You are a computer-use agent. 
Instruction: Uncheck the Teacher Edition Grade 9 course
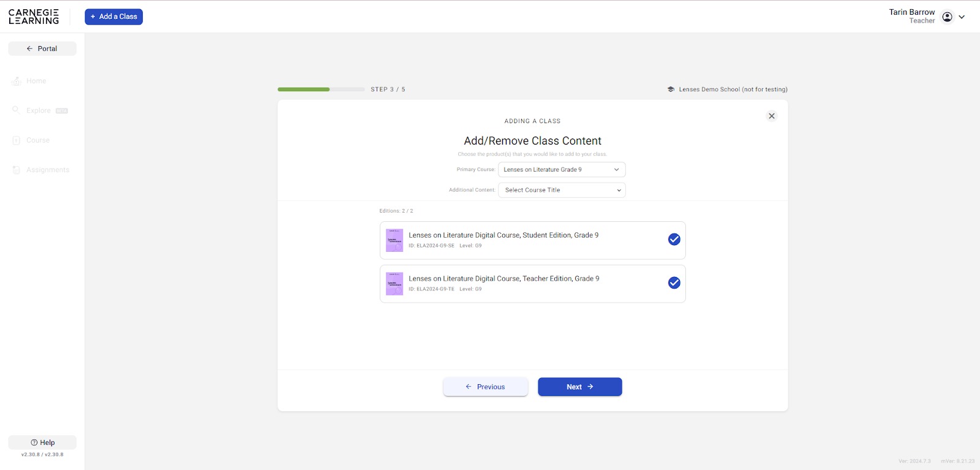[x=674, y=282]
